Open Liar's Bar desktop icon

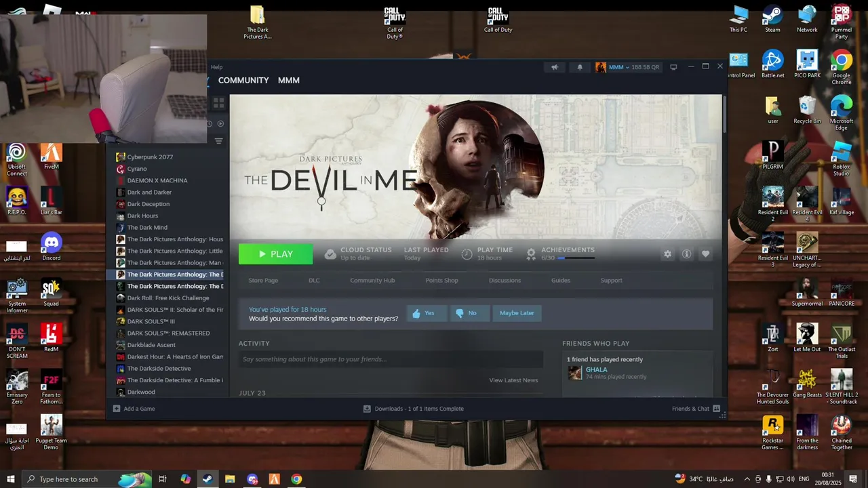click(x=52, y=201)
